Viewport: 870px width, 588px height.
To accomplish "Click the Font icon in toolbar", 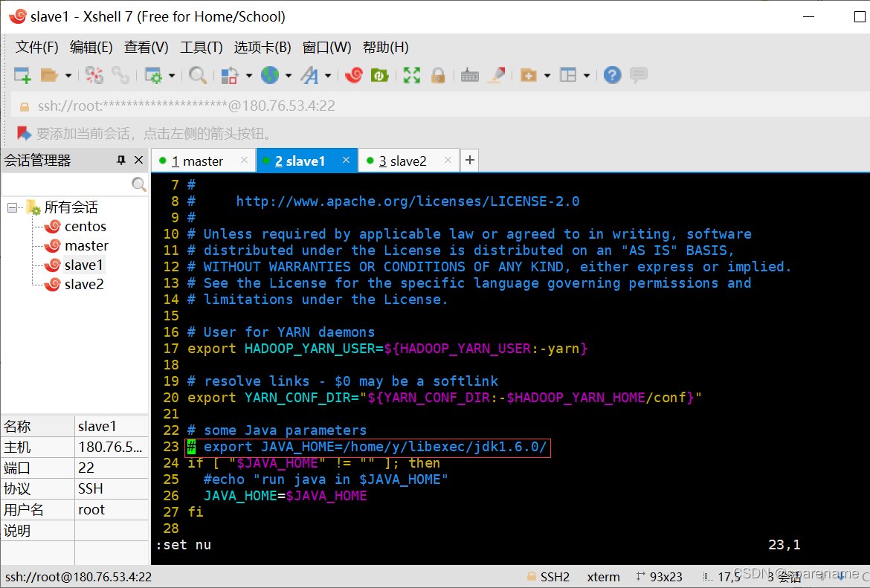I will click(309, 75).
